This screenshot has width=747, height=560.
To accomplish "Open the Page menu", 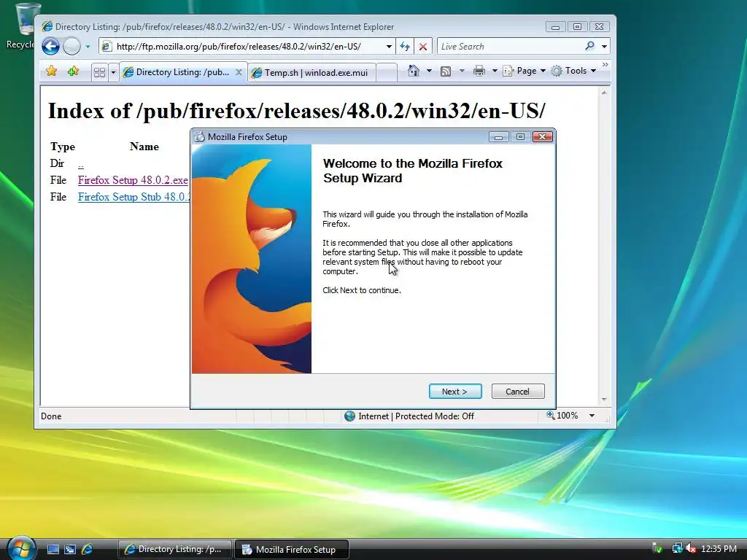I will click(524, 71).
